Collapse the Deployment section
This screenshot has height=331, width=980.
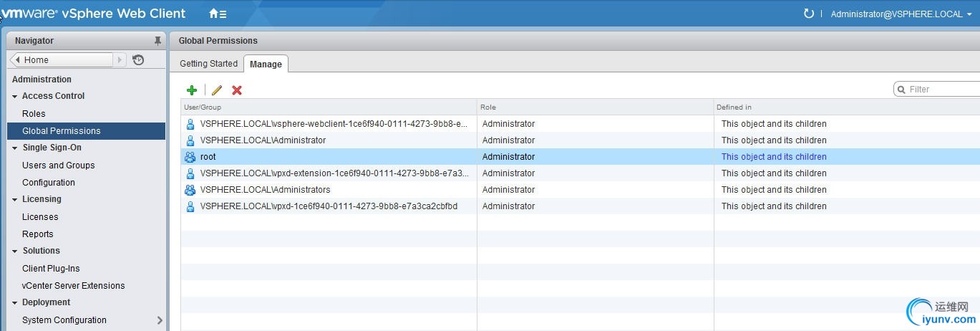click(15, 302)
